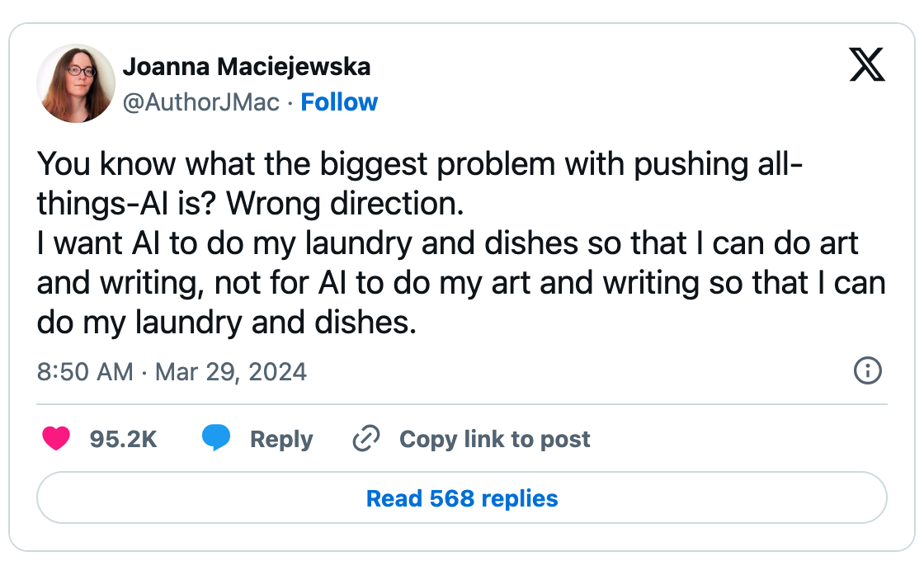
Task: Click Copy link to post text
Action: [494, 439]
